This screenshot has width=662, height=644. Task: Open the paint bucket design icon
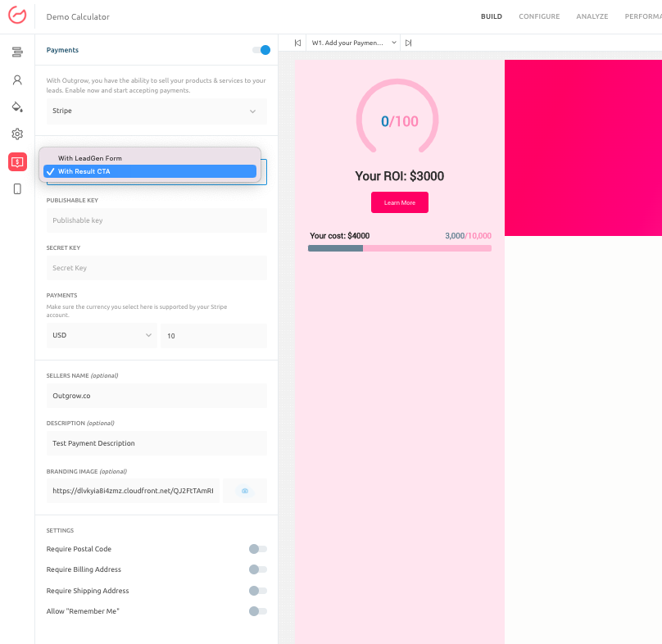[x=17, y=107]
